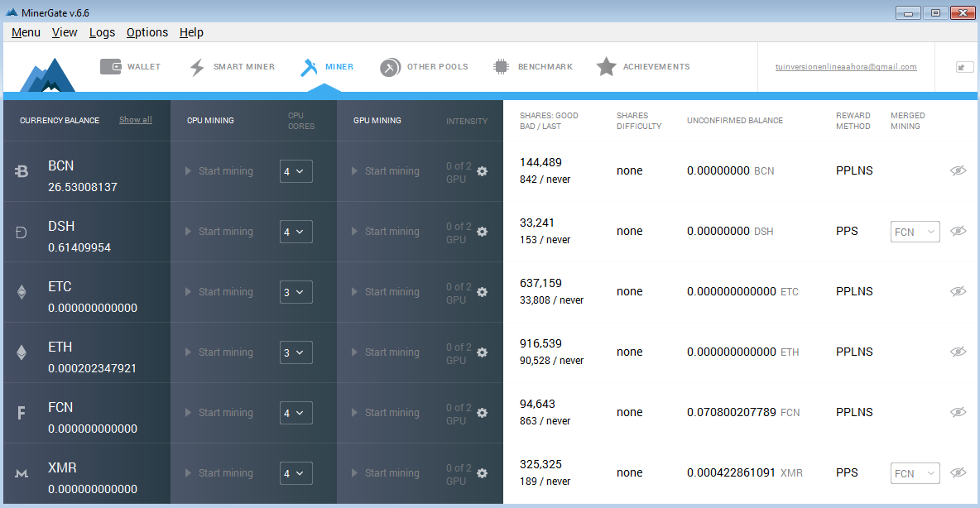This screenshot has width=980, height=508.
Task: Click ETH balance 0.000202347921
Action: click(x=92, y=369)
